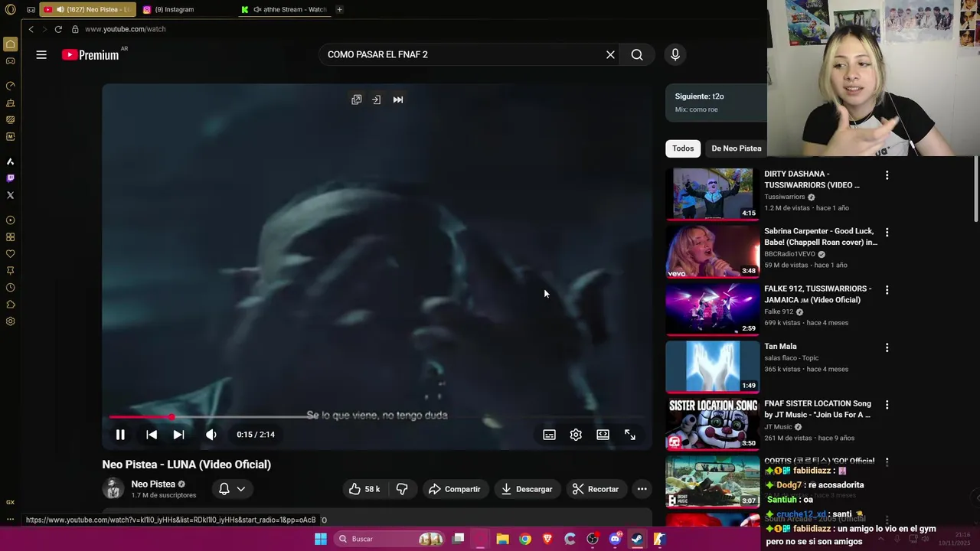The image size is (980, 551).
Task: Open options for DIRTY DASHANA video
Action: pyautogui.click(x=887, y=175)
